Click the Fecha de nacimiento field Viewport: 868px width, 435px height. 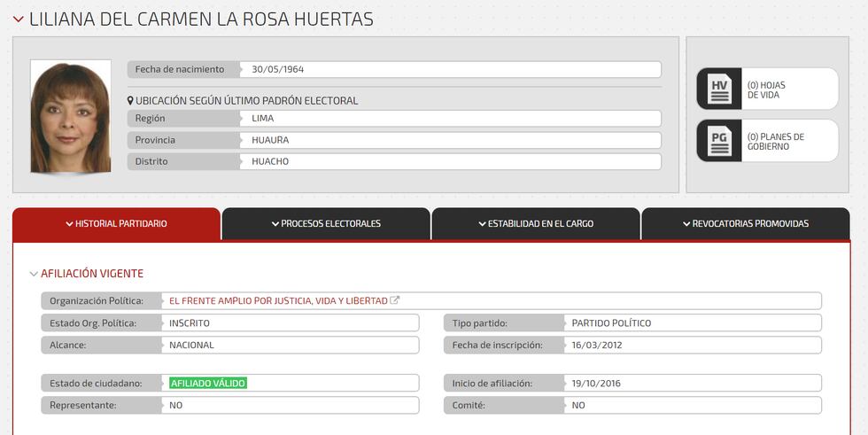451,69
